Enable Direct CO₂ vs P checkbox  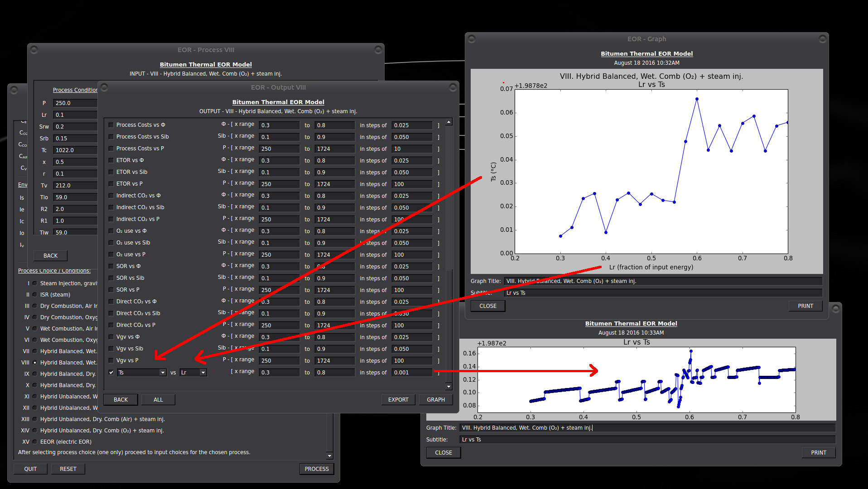pos(111,325)
